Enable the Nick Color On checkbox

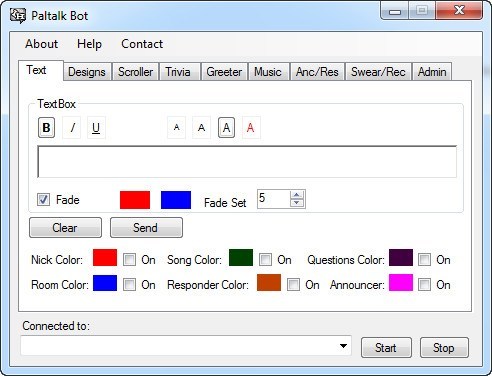pyautogui.click(x=129, y=259)
